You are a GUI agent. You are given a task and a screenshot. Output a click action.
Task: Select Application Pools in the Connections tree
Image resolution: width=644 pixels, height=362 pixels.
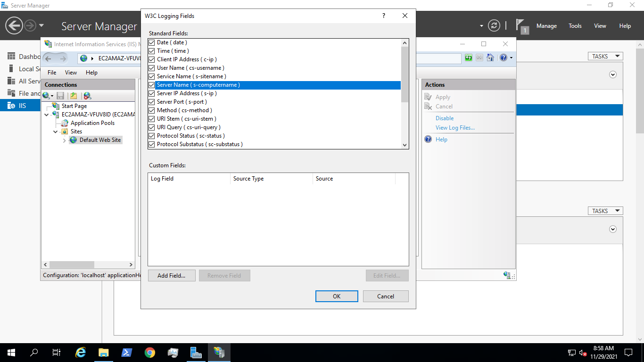pos(92,123)
